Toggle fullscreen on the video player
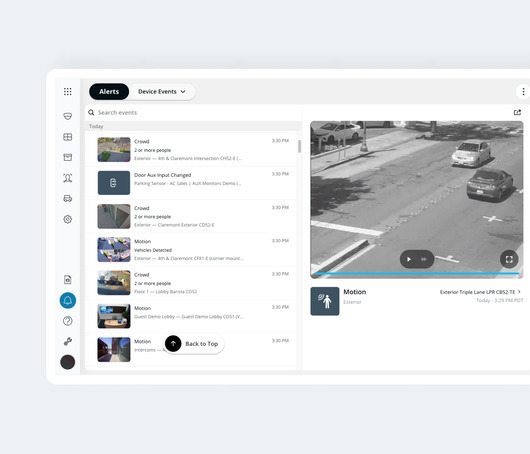530x454 pixels. click(509, 259)
